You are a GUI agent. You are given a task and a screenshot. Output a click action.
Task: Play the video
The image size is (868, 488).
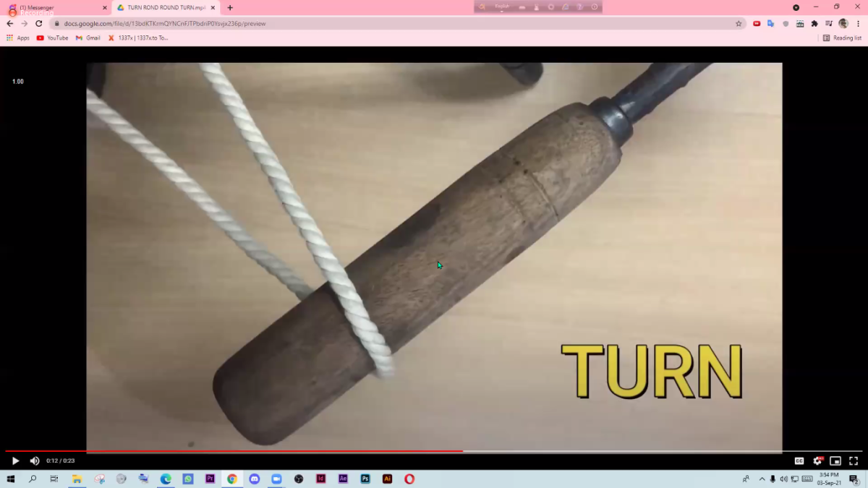(x=15, y=461)
